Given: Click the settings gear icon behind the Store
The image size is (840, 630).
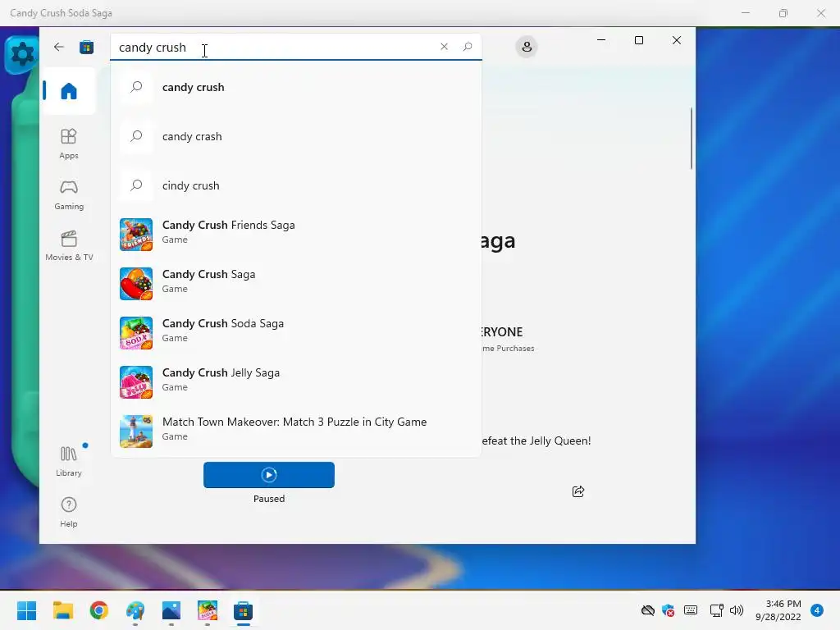Looking at the screenshot, I should pos(21,53).
